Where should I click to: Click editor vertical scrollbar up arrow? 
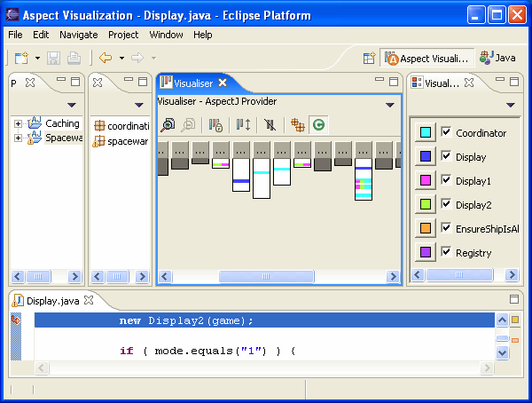[502, 320]
